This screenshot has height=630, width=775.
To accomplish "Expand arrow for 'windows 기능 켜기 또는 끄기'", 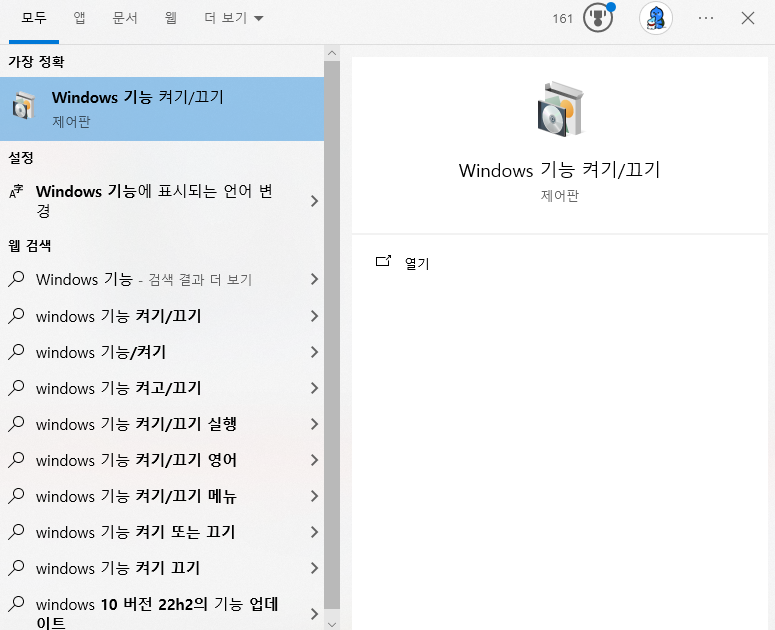I will (314, 532).
